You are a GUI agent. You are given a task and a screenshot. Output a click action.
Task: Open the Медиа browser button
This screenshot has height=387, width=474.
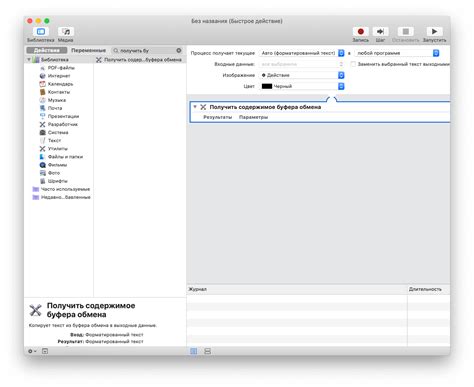(66, 32)
